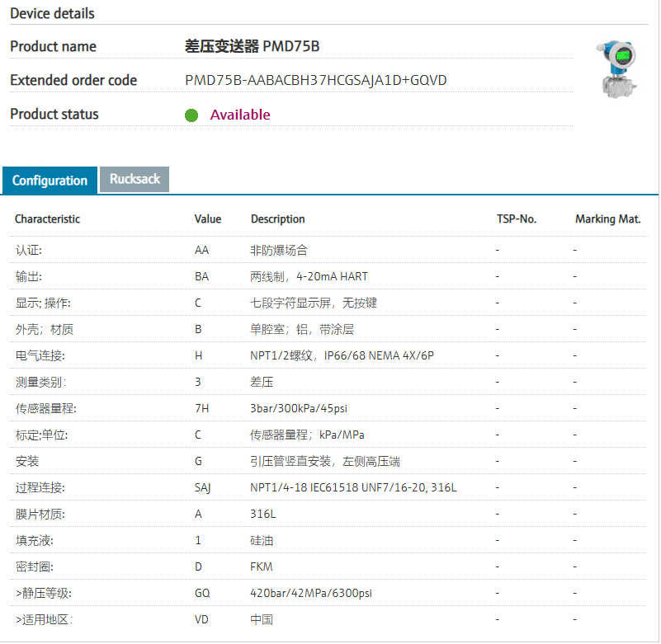661x644 pixels.
Task: Click the TSP-No. column header
Action: point(517,219)
